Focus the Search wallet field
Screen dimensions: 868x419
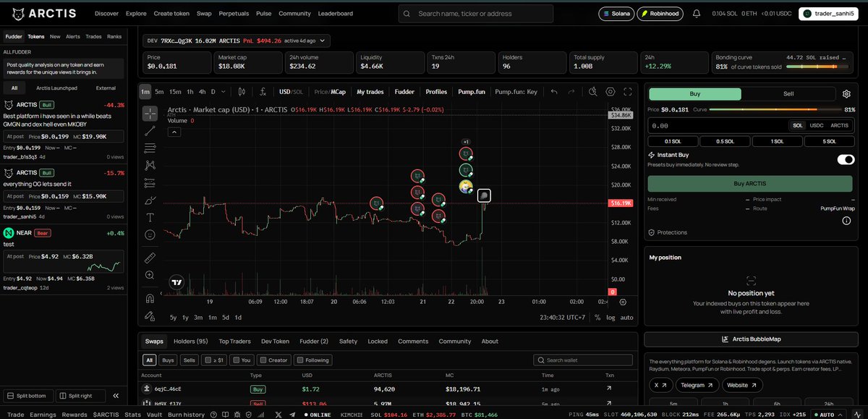584,360
